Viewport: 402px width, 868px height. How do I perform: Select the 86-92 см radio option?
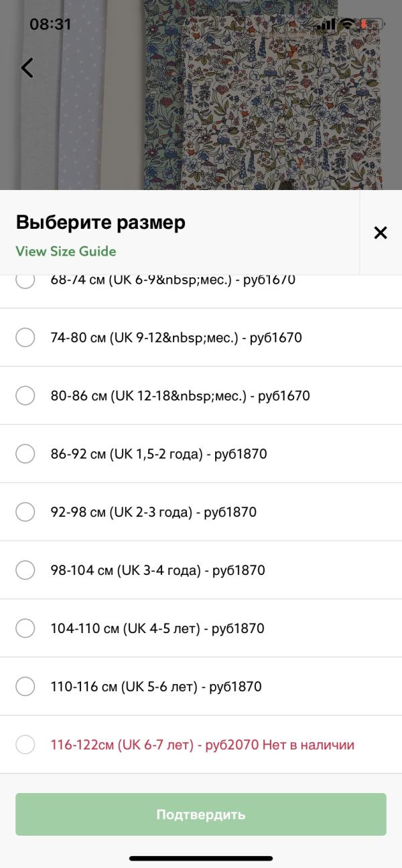tap(25, 454)
